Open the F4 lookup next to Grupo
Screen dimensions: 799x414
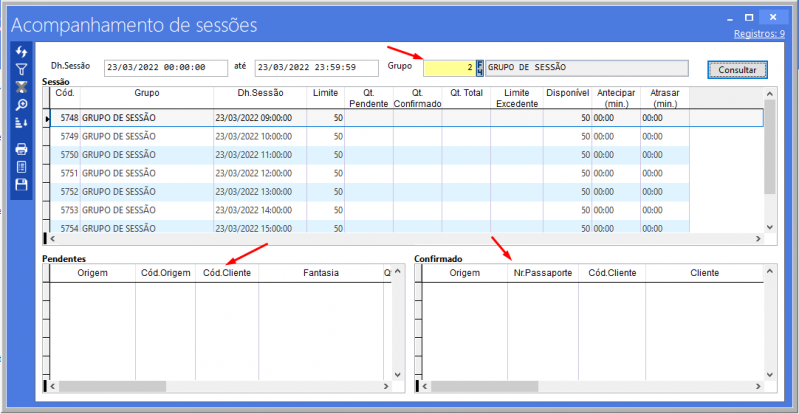coord(480,68)
